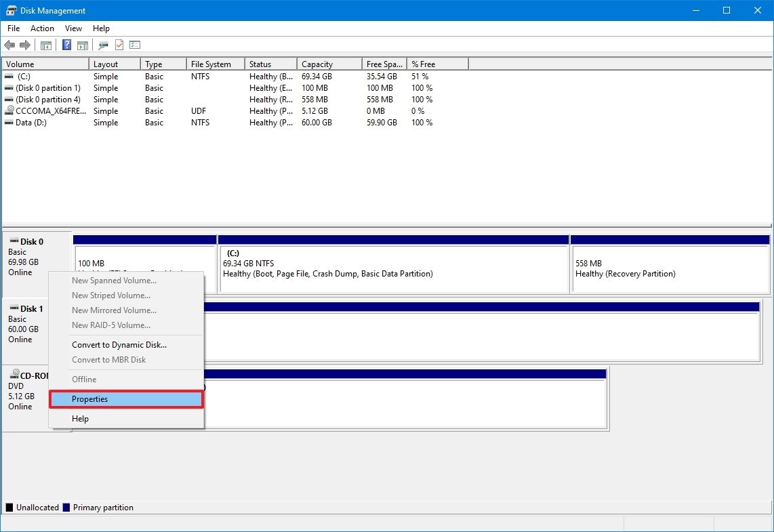Choose Convert to Dynamic Disk option
774x532 pixels.
(x=119, y=345)
